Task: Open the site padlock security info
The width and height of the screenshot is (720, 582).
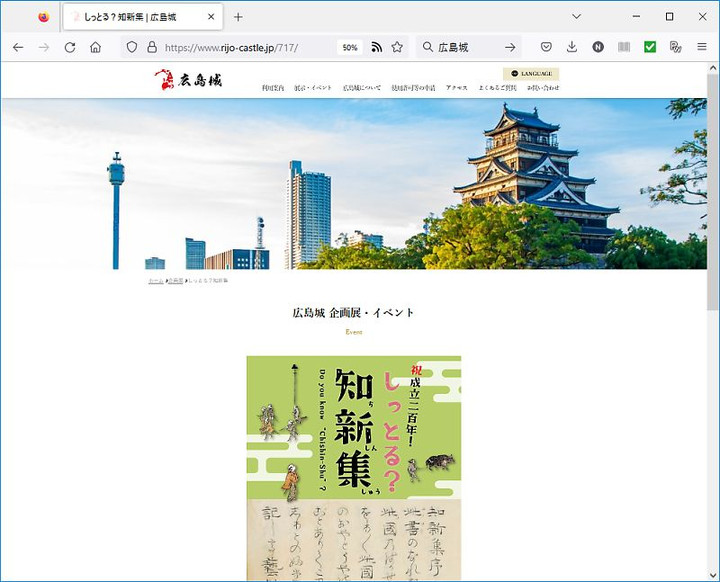Action: click(x=152, y=47)
